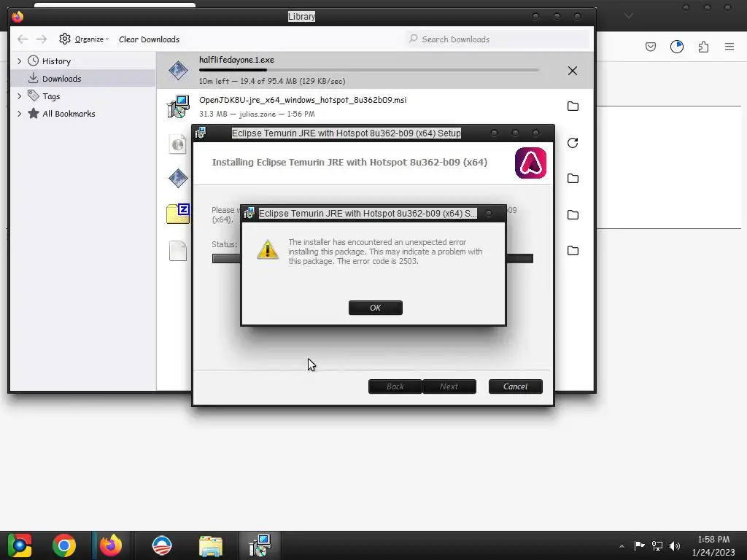Expand the Tags tree item
The width and height of the screenshot is (747, 560).
(x=20, y=96)
